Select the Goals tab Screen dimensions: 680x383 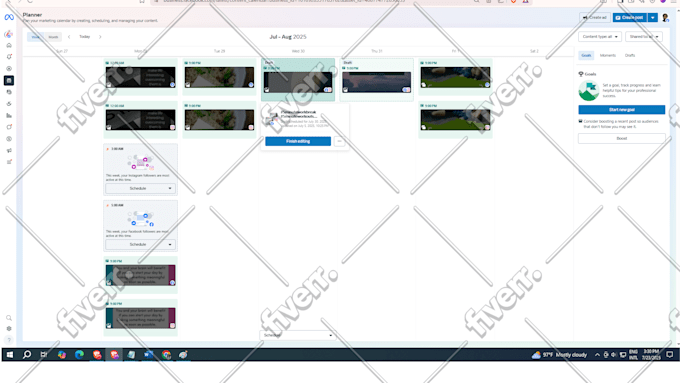586,56
